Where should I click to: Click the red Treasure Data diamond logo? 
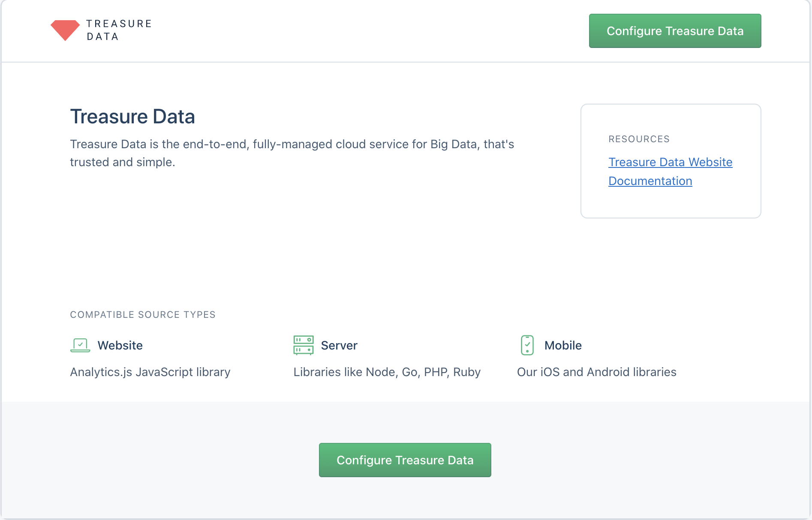[65, 30]
